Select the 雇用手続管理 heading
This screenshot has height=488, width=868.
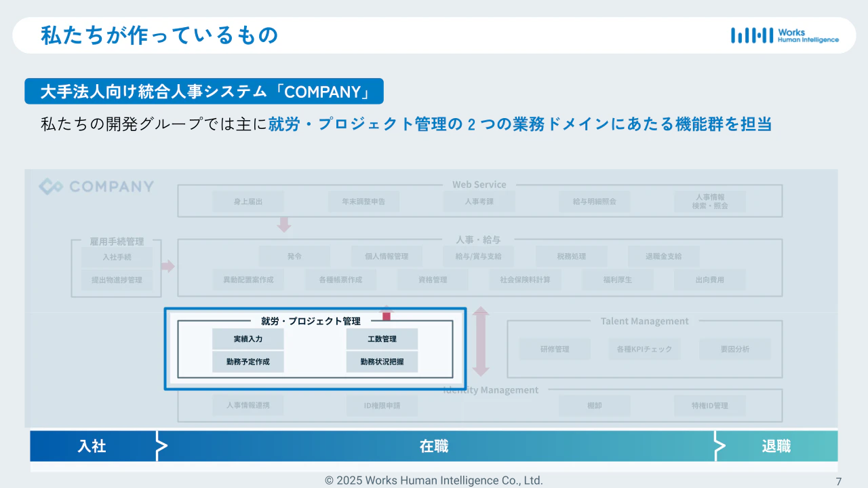(117, 242)
